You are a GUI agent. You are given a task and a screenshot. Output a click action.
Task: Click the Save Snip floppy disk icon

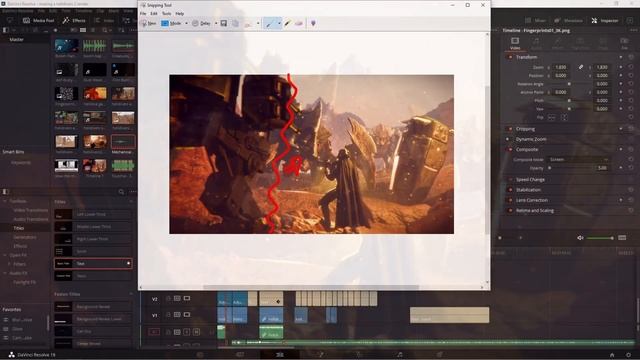(x=224, y=24)
